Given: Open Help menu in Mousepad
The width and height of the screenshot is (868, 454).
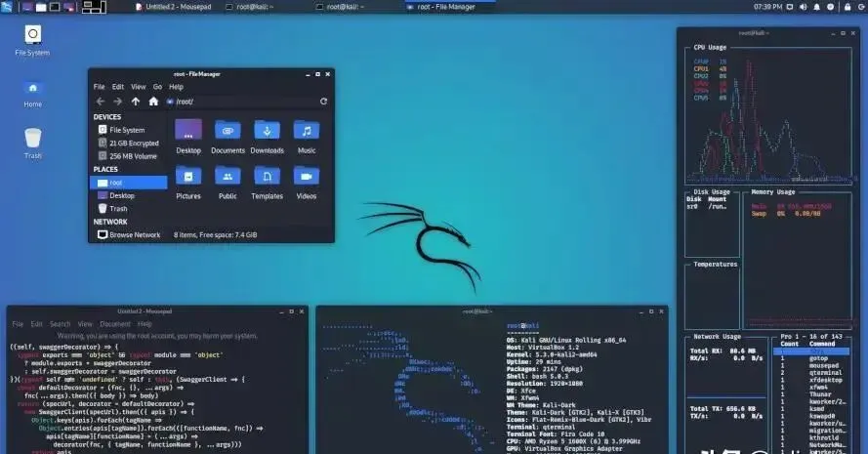Looking at the screenshot, I should (145, 324).
